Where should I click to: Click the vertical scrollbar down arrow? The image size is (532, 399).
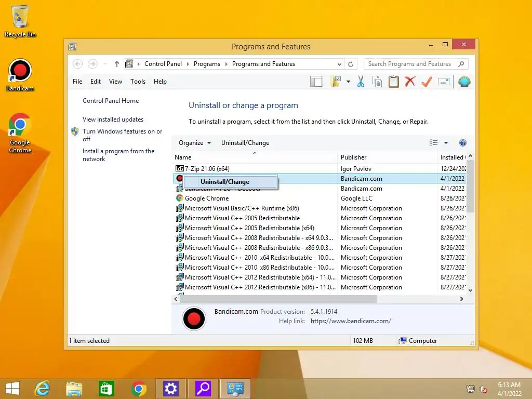[x=470, y=290]
